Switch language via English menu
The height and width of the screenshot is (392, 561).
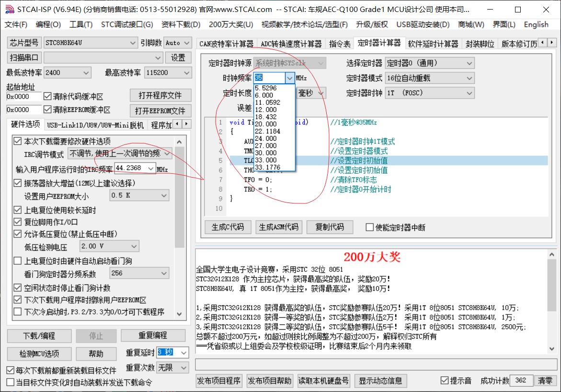pyautogui.click(x=536, y=24)
